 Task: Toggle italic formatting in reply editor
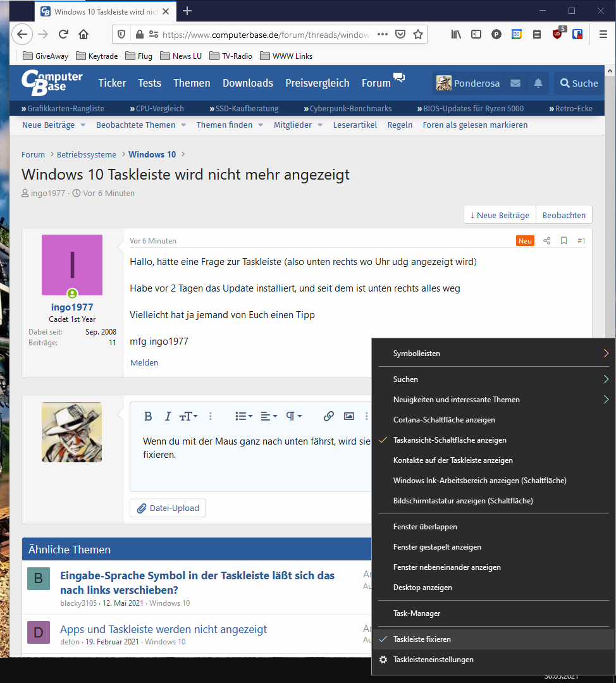point(168,416)
